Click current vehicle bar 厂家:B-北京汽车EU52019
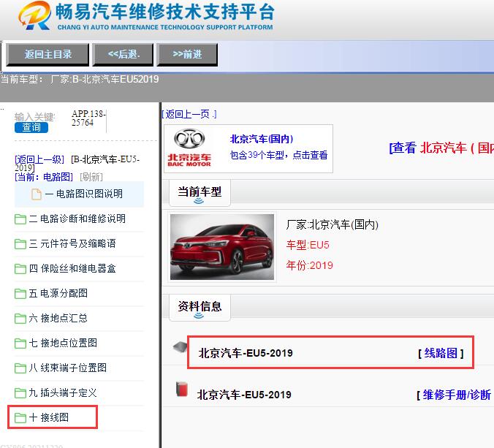 104,79
